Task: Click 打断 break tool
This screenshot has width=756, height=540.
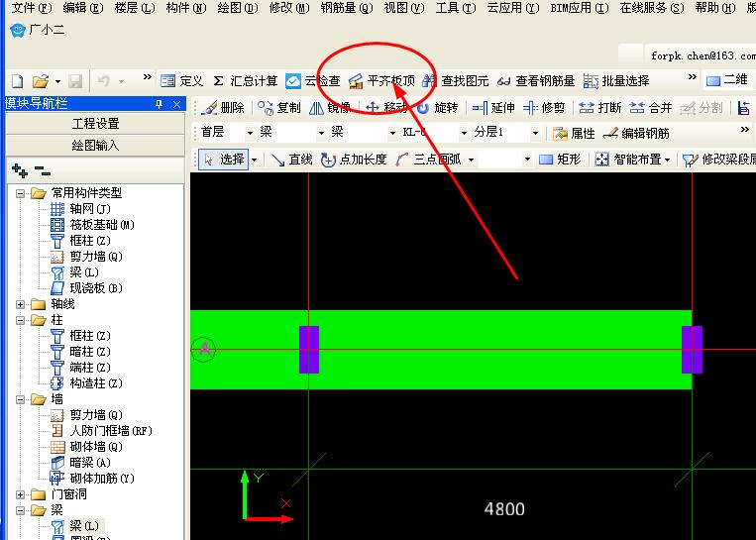Action: click(600, 108)
